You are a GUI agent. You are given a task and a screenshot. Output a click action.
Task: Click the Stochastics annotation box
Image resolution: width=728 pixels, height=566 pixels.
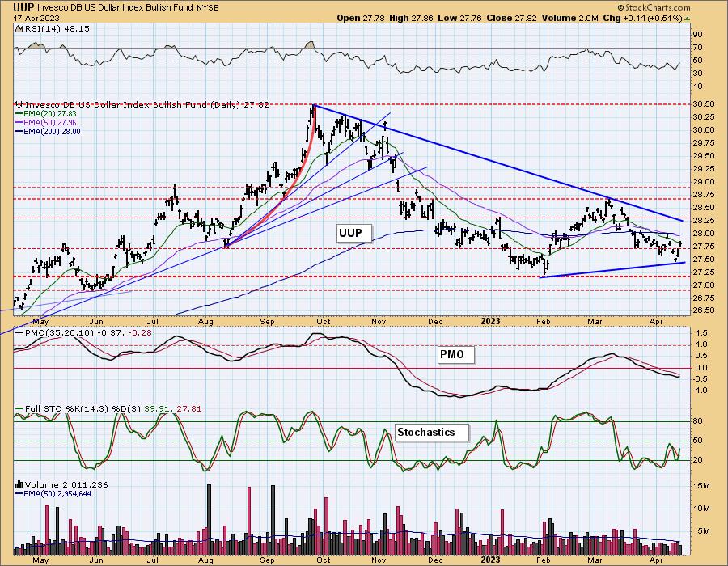click(x=432, y=433)
